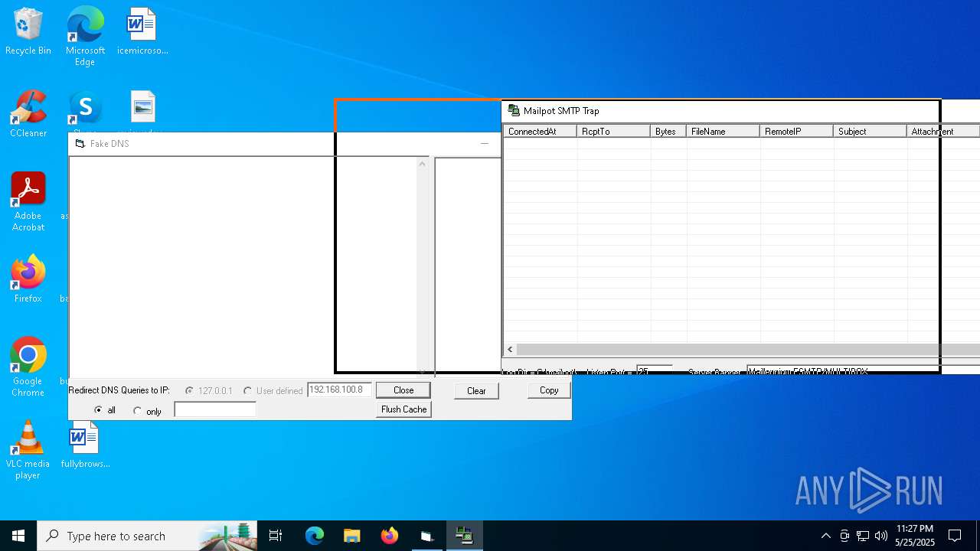Image resolution: width=980 pixels, height=551 pixels.
Task: Open the Action Center notification icon
Action: tap(955, 536)
